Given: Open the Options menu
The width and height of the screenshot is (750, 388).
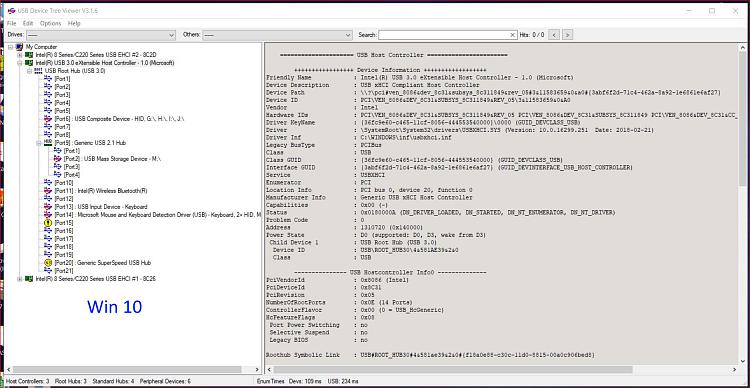Looking at the screenshot, I should (x=50, y=23).
